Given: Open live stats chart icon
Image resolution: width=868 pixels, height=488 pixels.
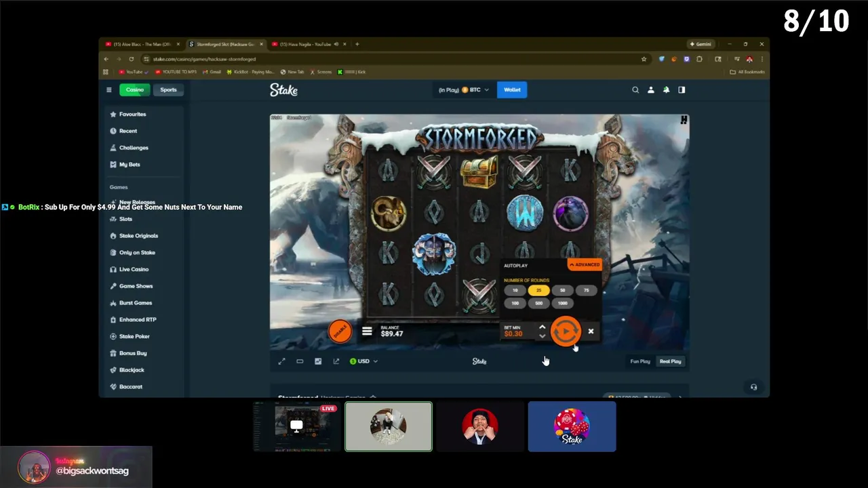Looking at the screenshot, I should pyautogui.click(x=318, y=361).
